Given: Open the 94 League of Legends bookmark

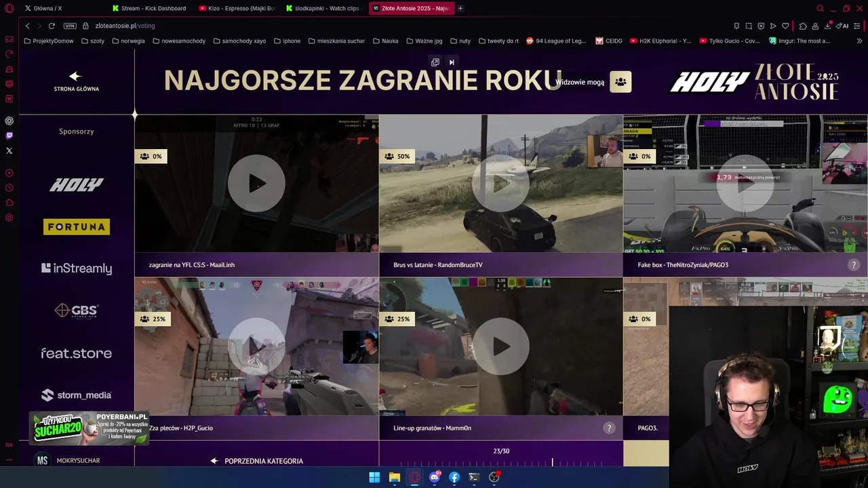Looking at the screenshot, I should coord(556,41).
